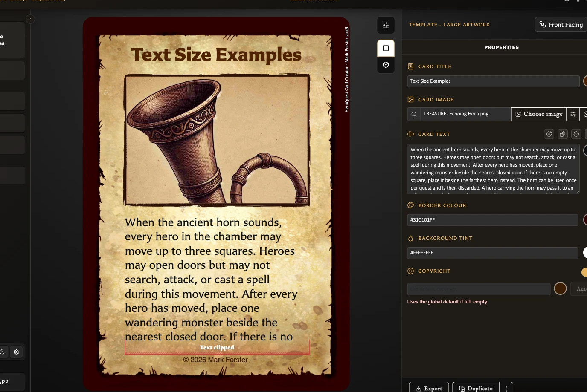Click inside the Card Text textarea
Screen dimensions: 587x392
coord(493,169)
